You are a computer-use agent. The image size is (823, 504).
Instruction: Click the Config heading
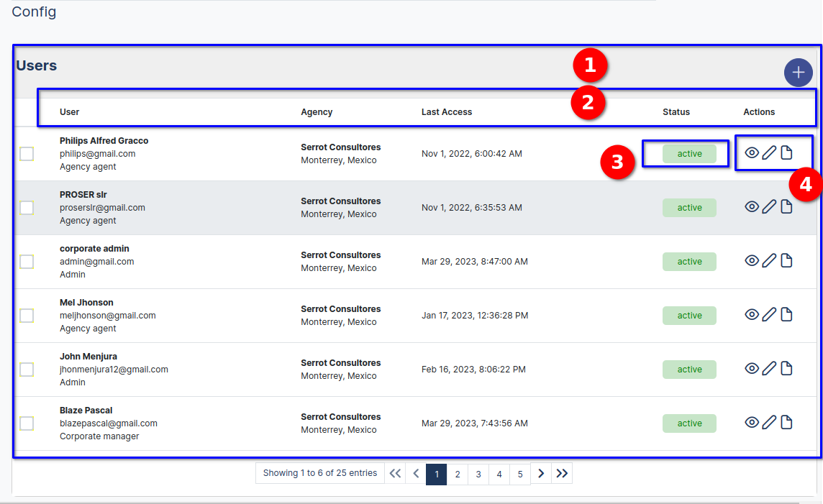click(34, 12)
